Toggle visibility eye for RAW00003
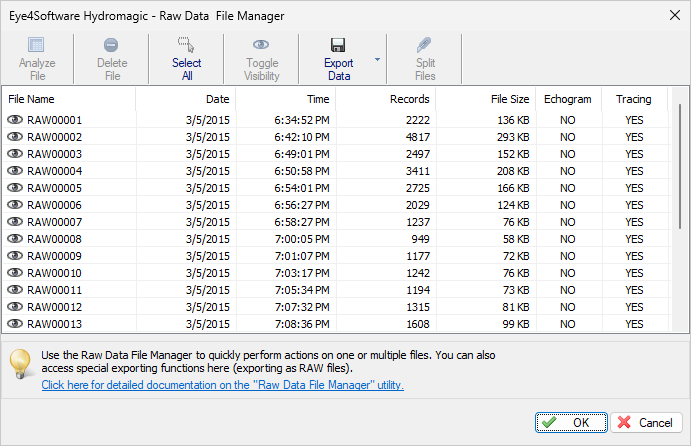 (x=15, y=153)
